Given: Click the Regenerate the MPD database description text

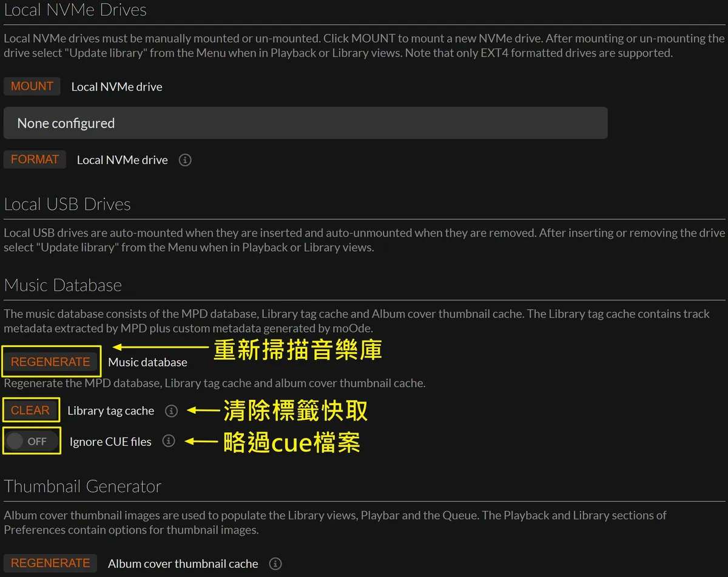Looking at the screenshot, I should click(215, 383).
